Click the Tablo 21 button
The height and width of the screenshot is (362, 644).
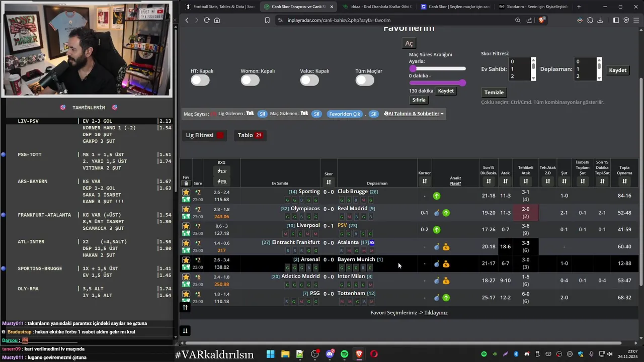250,135
